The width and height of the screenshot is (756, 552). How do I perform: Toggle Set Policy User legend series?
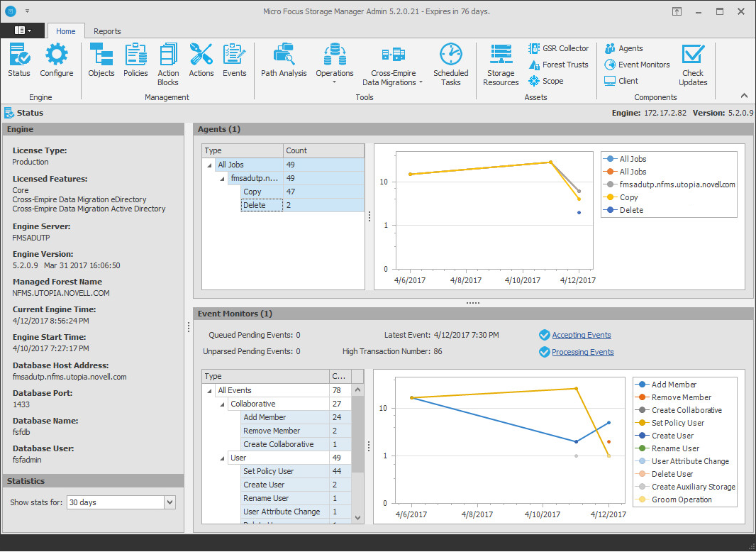pyautogui.click(x=669, y=423)
